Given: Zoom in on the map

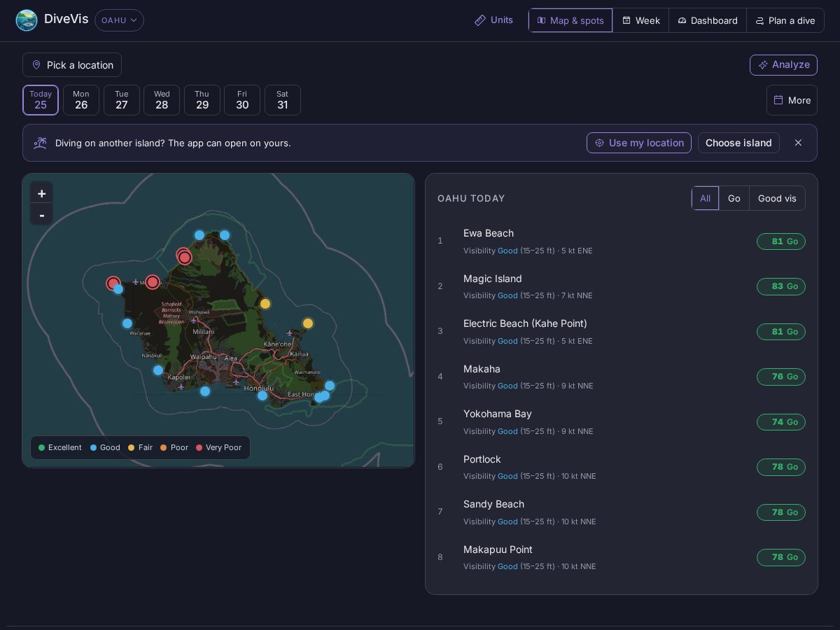Looking at the screenshot, I should (41, 193).
